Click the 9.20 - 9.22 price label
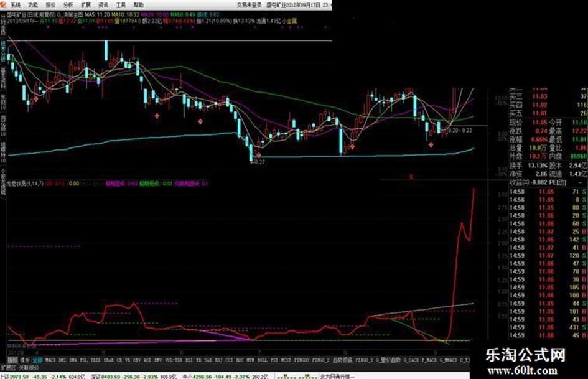588x379 pixels. 460,130
